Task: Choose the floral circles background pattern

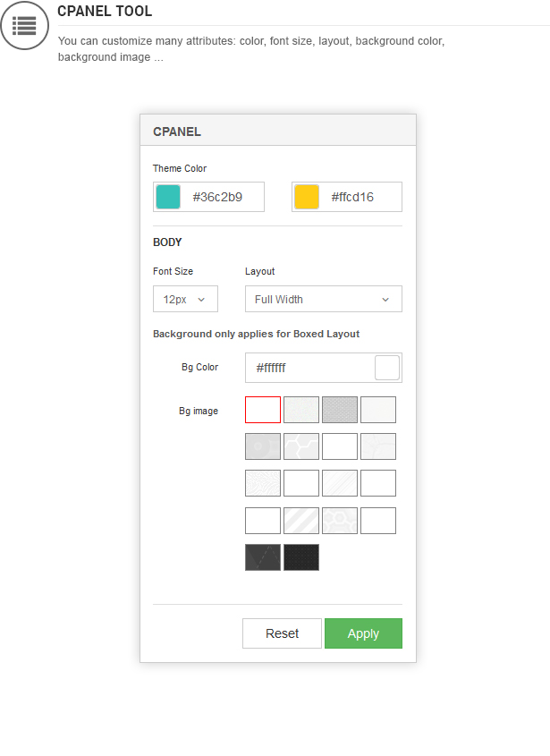Action: [340, 521]
